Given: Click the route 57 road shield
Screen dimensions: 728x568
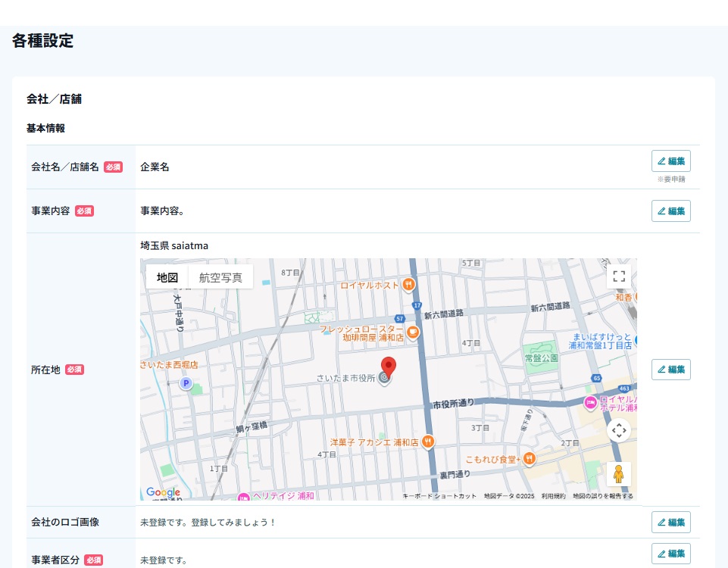Looking at the screenshot, I should point(400,318).
